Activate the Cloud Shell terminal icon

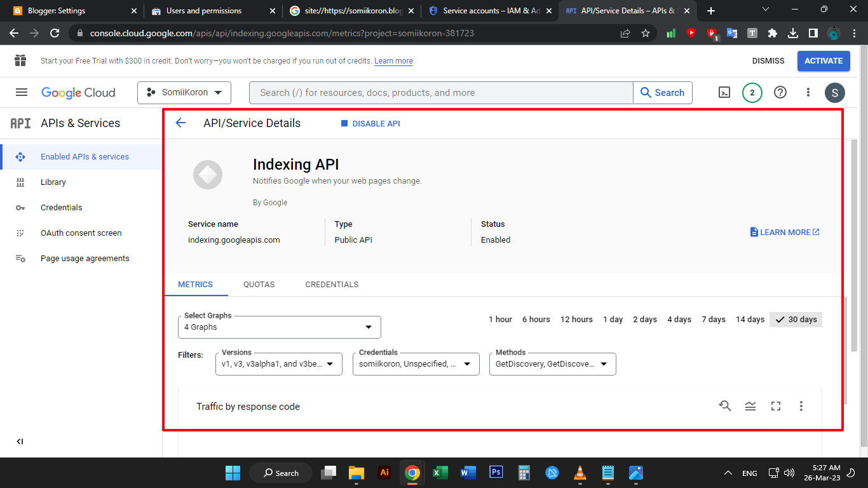(x=724, y=92)
